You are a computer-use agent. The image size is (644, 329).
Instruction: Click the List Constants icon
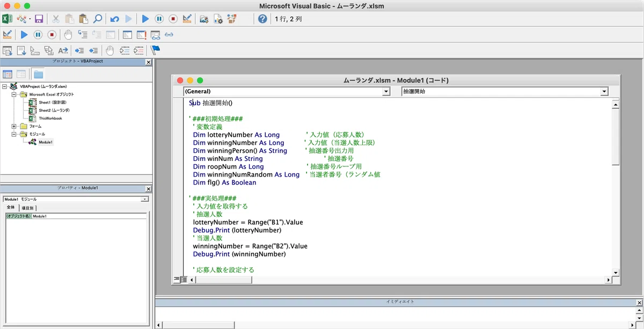pyautogui.click(x=21, y=50)
